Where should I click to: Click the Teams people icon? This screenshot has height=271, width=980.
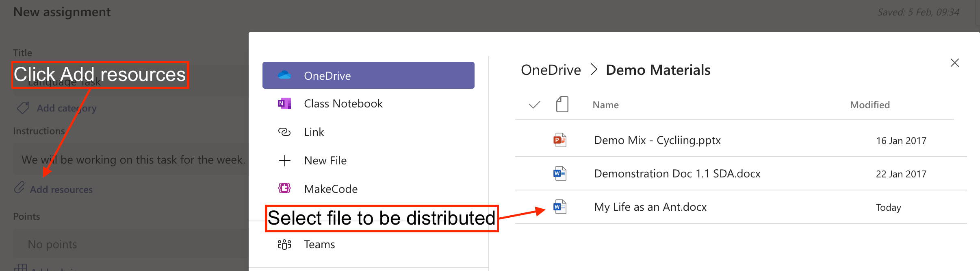pyautogui.click(x=284, y=244)
